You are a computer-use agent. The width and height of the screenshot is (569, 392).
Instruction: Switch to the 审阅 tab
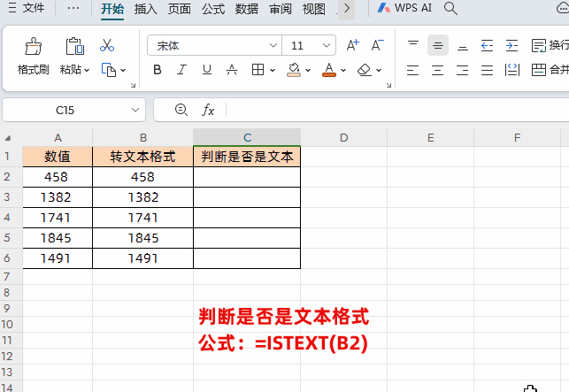pyautogui.click(x=281, y=9)
